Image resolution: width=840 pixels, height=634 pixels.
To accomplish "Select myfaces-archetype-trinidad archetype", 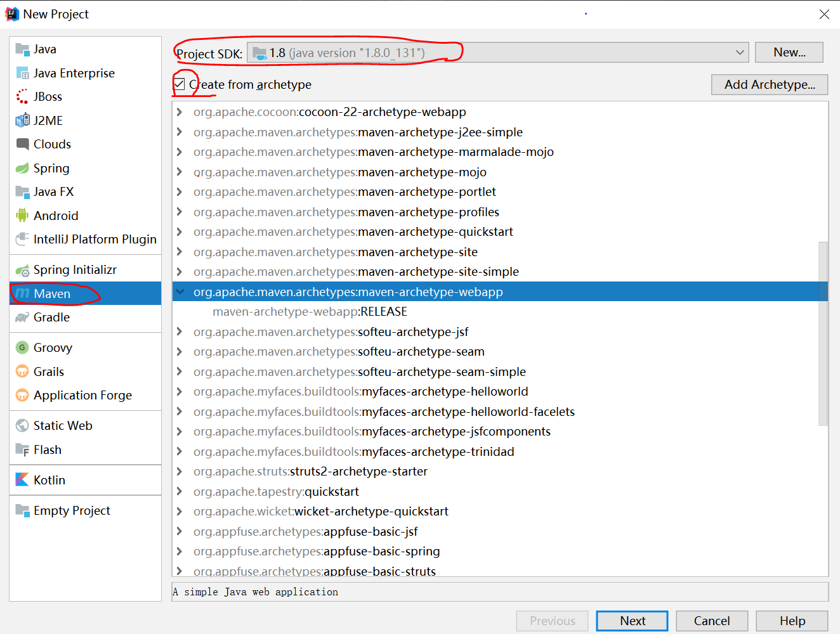I will click(x=501, y=451).
